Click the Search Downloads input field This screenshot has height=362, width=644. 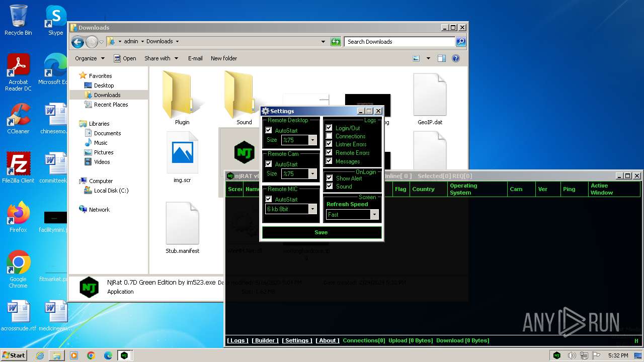tap(400, 42)
